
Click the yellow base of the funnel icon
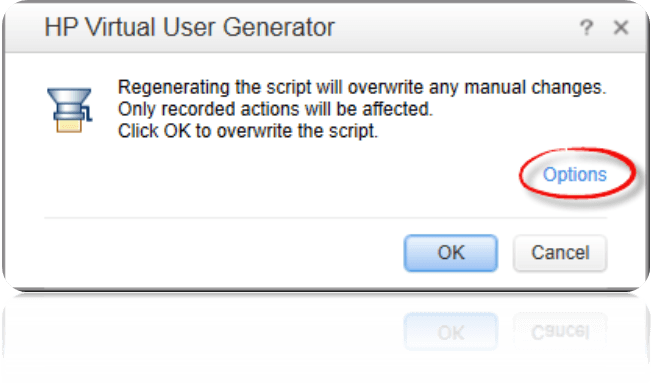click(x=69, y=126)
